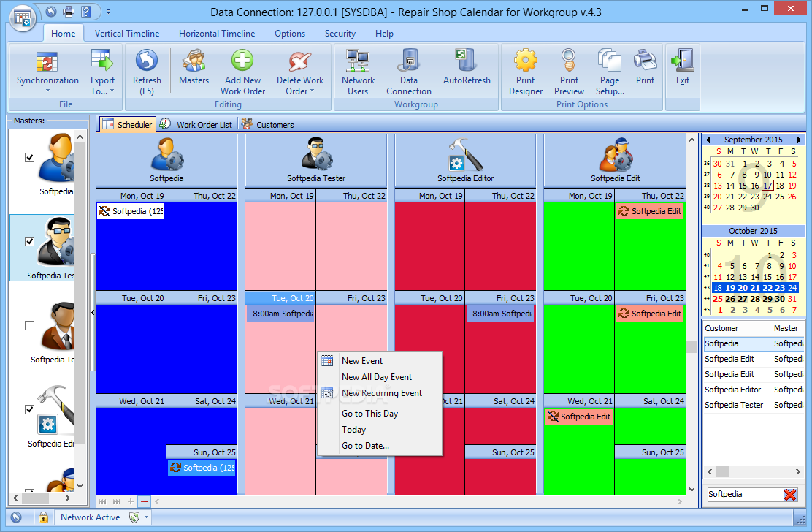Switch to Customers tab
The height and width of the screenshot is (532, 812).
[x=268, y=124]
